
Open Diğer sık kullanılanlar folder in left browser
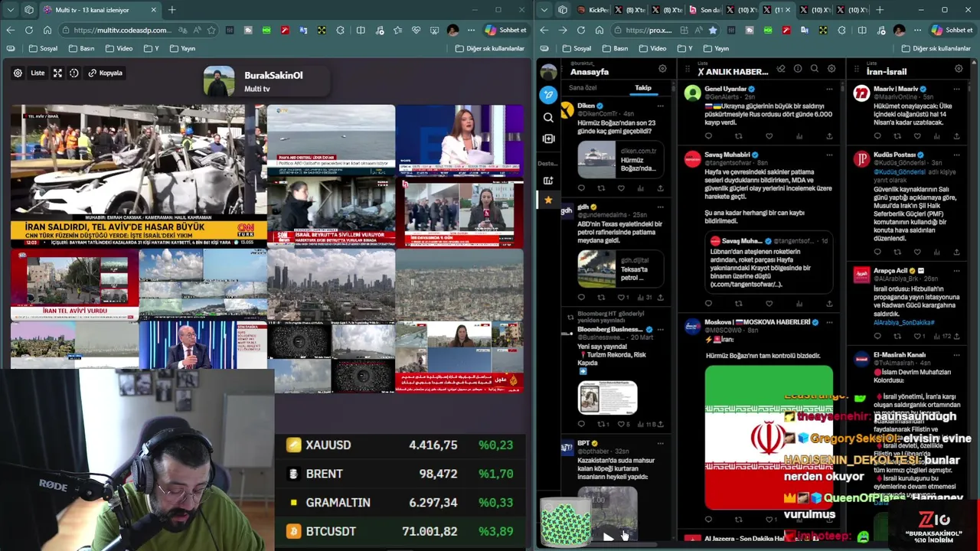(x=490, y=48)
